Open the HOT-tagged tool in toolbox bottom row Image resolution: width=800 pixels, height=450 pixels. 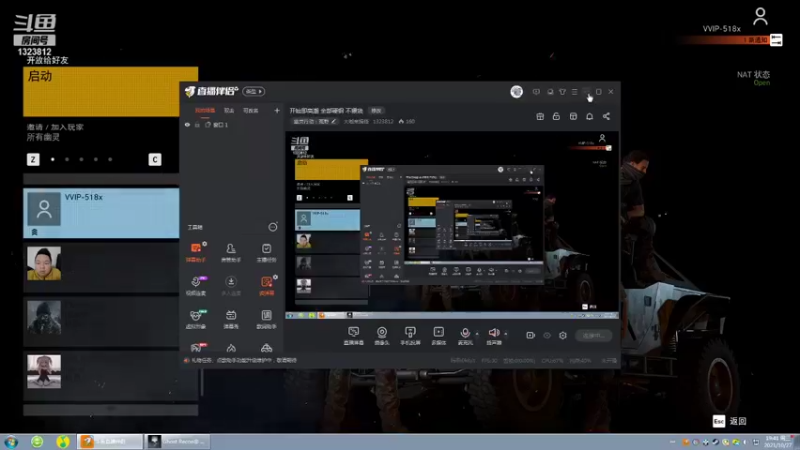[196, 348]
